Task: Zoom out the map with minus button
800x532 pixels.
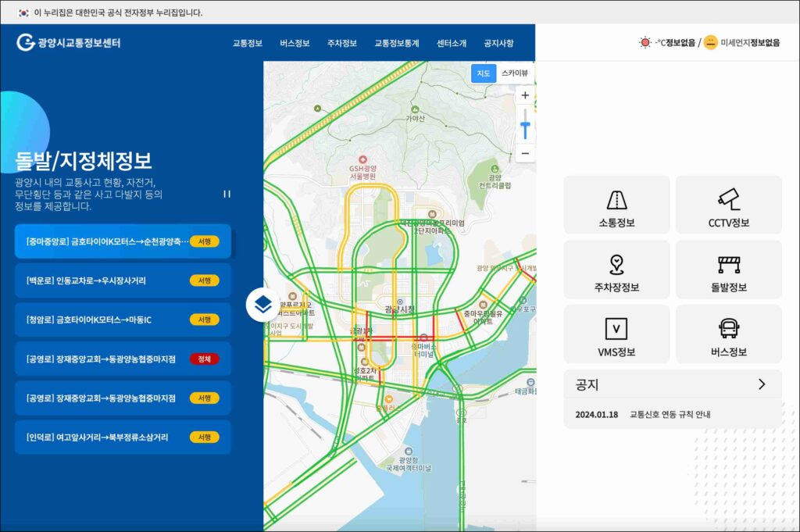Action: [525, 153]
